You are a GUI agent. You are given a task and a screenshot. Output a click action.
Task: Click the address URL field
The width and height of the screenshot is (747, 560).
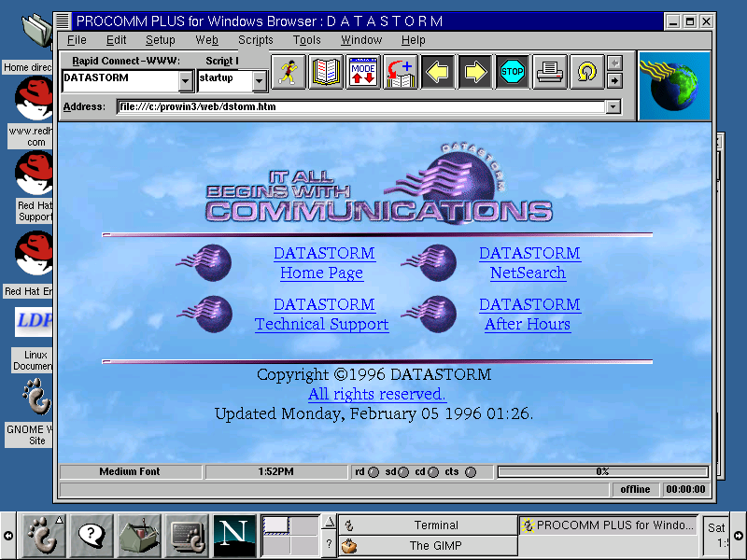pyautogui.click(x=362, y=106)
